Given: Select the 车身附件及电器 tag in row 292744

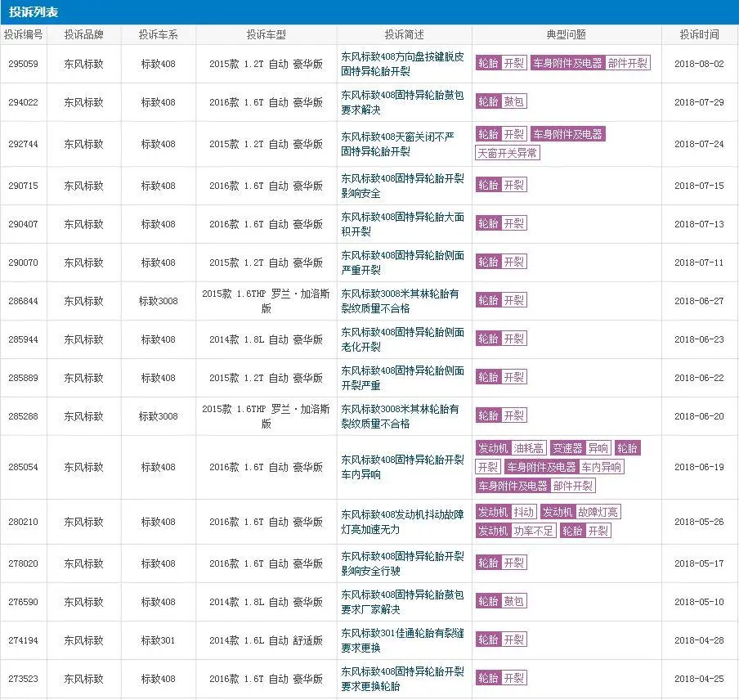Looking at the screenshot, I should (x=568, y=134).
